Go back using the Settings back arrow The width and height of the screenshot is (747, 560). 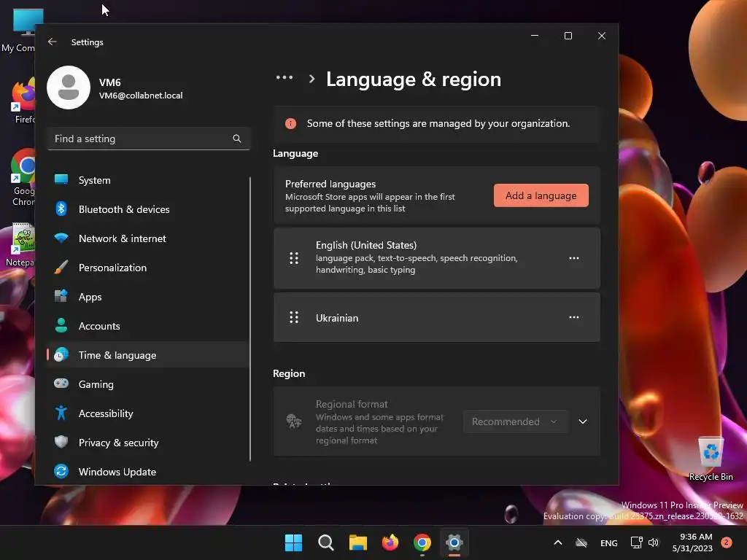tap(52, 42)
